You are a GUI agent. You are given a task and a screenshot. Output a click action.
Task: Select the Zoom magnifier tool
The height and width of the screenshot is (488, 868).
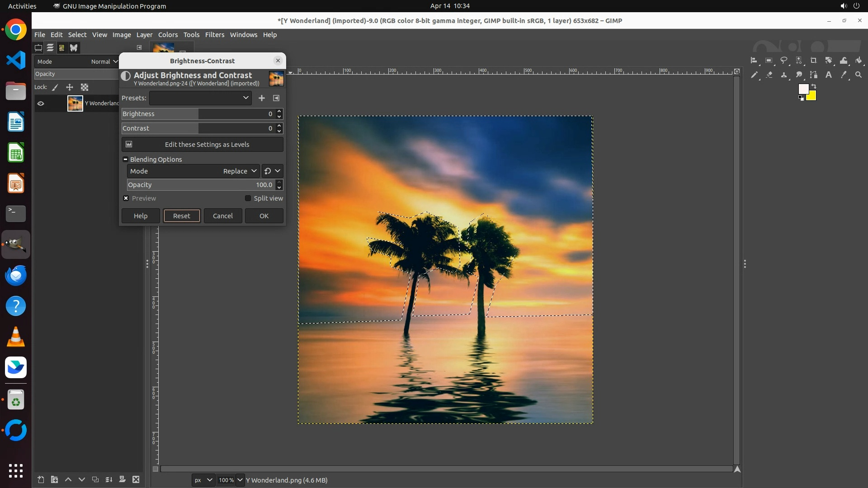tap(859, 75)
